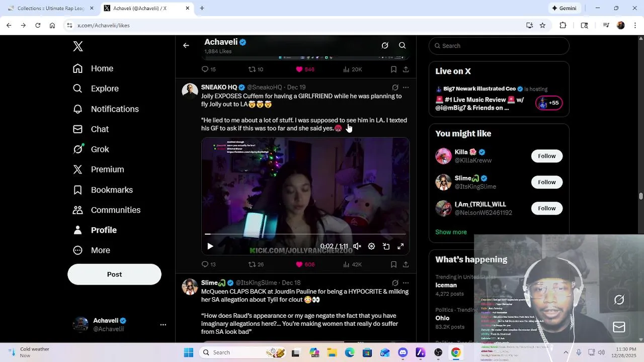Screen dimensions: 644x362
Task: Share the top post with 546 likes
Action: [x=406, y=69]
